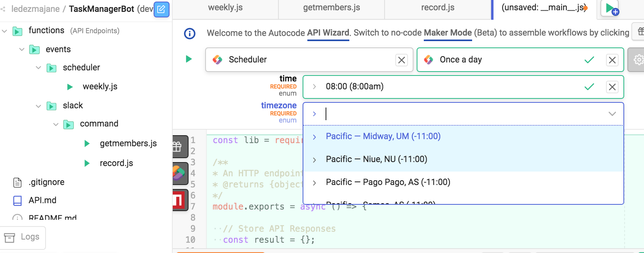Click the Once a day event field

click(x=520, y=60)
